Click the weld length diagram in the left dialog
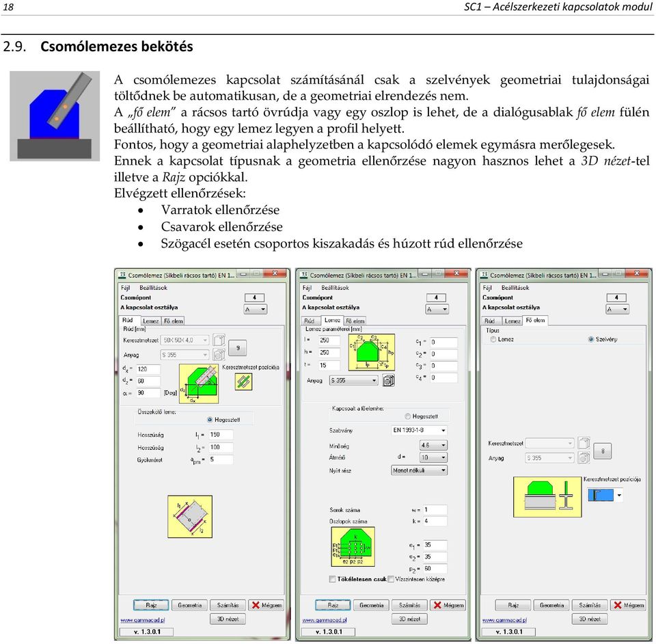This screenshot has width=656, height=644. 190,516
